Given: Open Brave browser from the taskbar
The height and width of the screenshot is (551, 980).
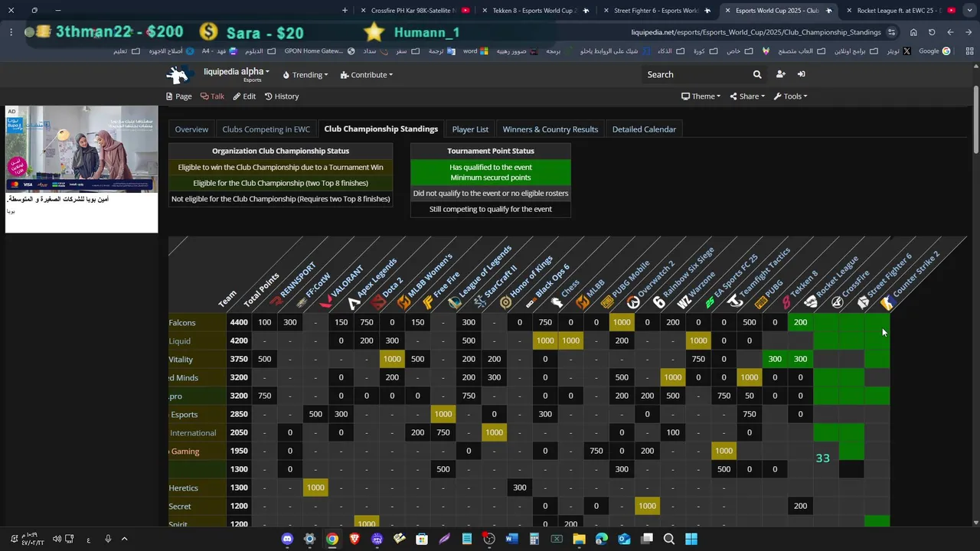Looking at the screenshot, I should point(354,539).
